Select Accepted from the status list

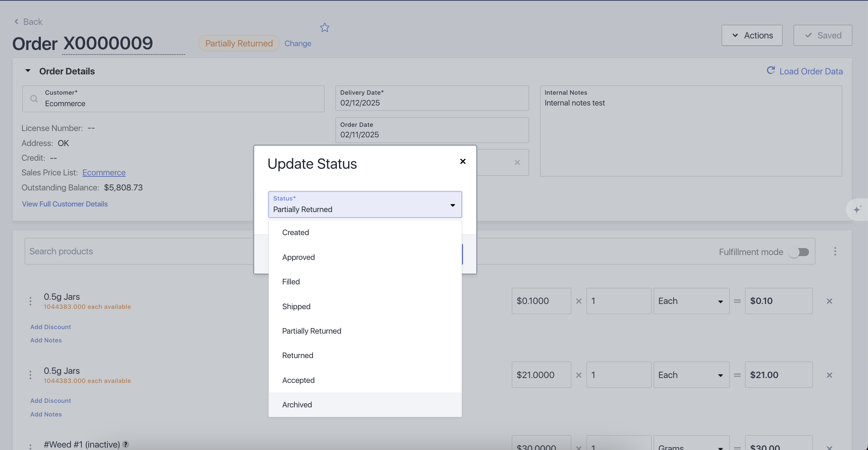tap(365, 380)
